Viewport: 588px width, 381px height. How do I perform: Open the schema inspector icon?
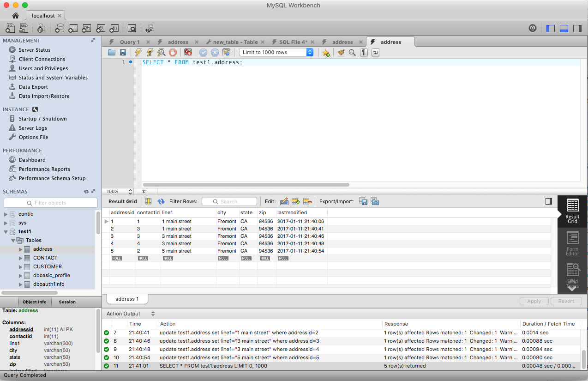(41, 28)
